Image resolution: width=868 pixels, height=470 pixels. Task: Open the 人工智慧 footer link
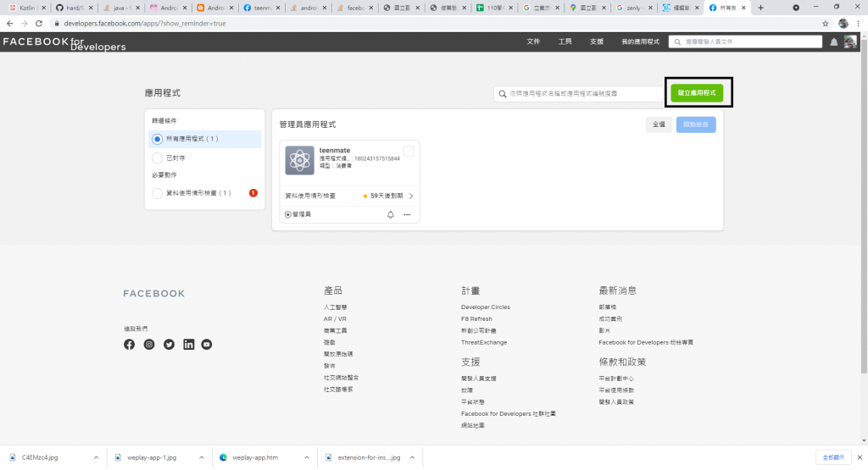point(336,307)
